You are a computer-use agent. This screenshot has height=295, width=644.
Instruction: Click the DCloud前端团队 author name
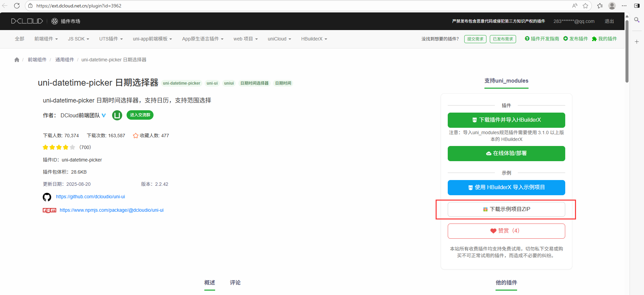(80, 115)
